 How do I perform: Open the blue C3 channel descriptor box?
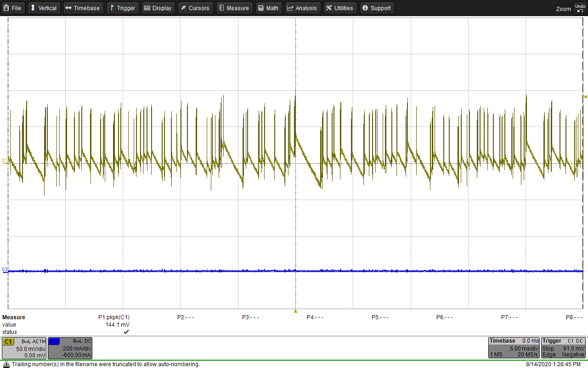[70, 348]
